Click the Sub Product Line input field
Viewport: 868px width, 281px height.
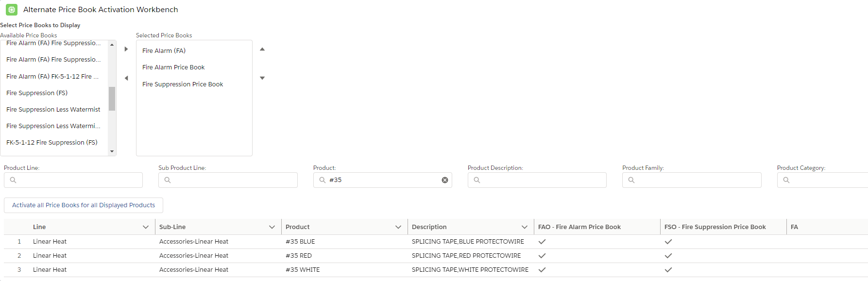coord(228,180)
